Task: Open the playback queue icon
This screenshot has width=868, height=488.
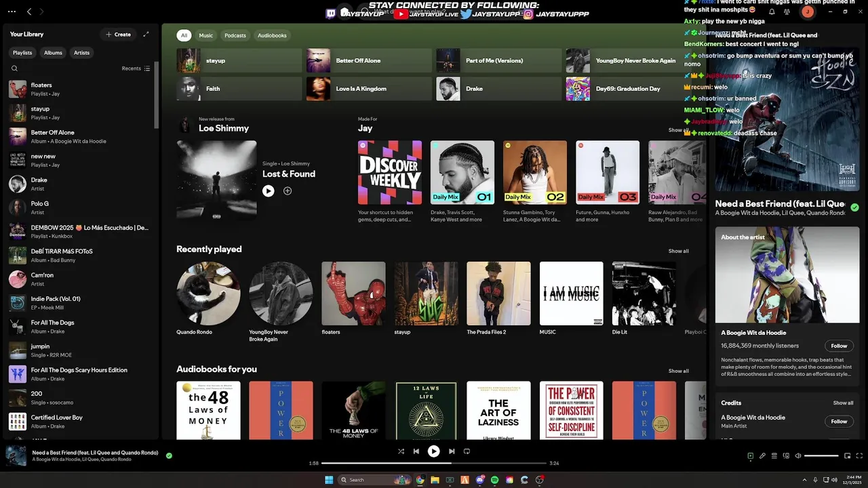Action: pos(774,456)
